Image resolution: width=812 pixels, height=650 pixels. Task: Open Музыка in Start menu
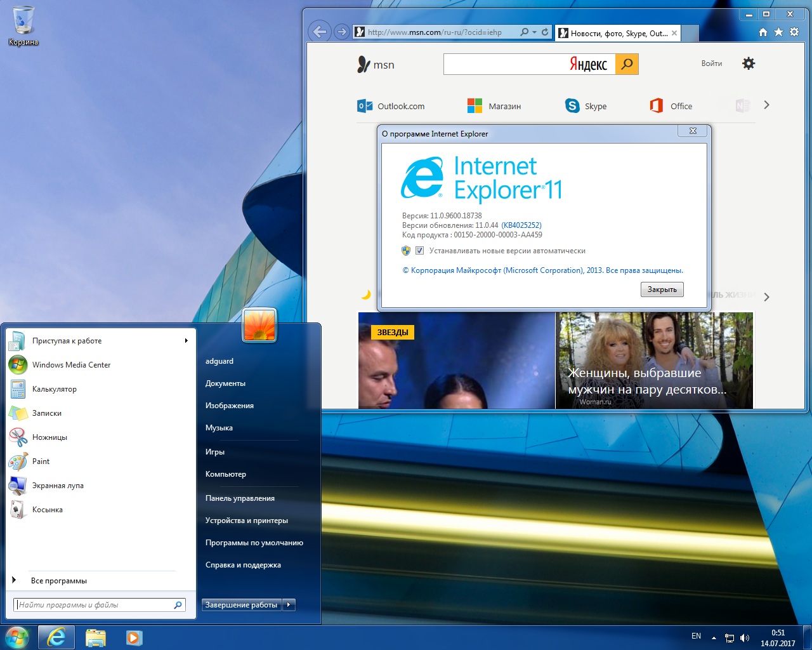pyautogui.click(x=219, y=428)
